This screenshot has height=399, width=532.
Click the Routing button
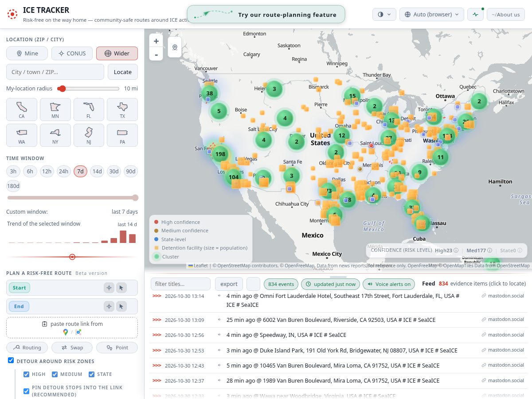pyautogui.click(x=27, y=348)
